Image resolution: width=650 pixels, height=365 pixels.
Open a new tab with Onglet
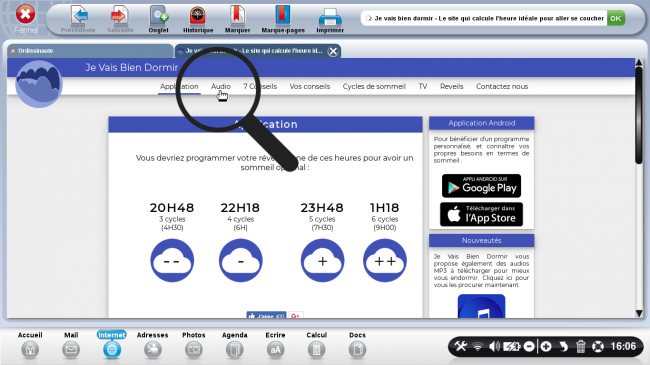coord(158,19)
